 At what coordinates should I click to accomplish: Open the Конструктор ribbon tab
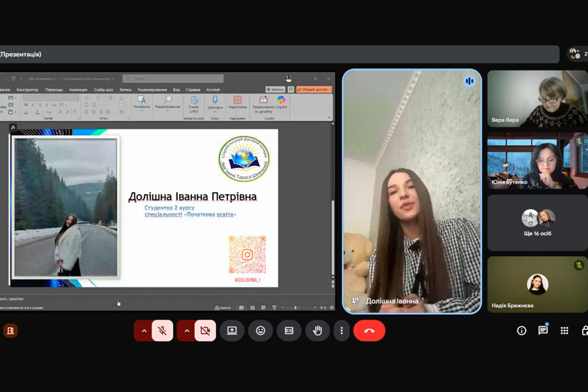27,90
